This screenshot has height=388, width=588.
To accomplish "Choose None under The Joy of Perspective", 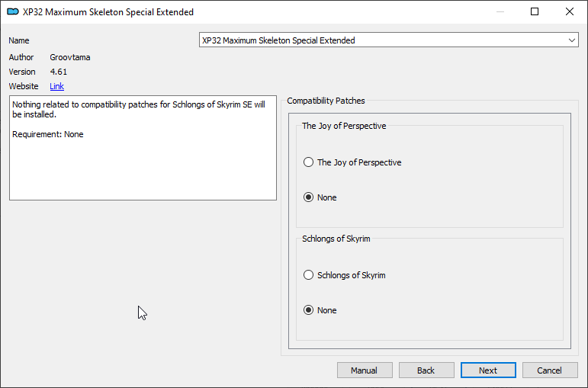I will (309, 197).
